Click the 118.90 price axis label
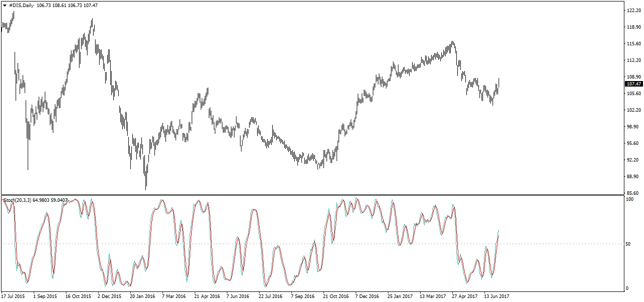644x302 pixels. point(633,27)
